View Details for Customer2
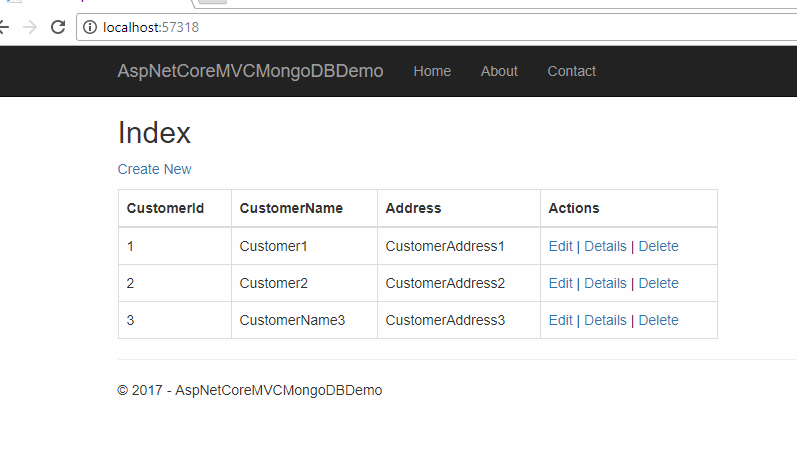The image size is (797, 462). tap(605, 283)
